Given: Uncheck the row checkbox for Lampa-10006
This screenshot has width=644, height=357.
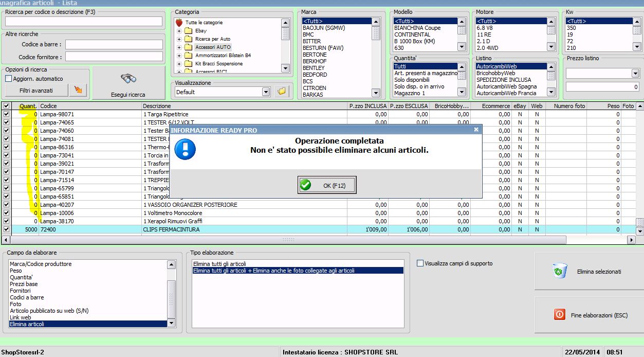Looking at the screenshot, I should click(x=6, y=213).
